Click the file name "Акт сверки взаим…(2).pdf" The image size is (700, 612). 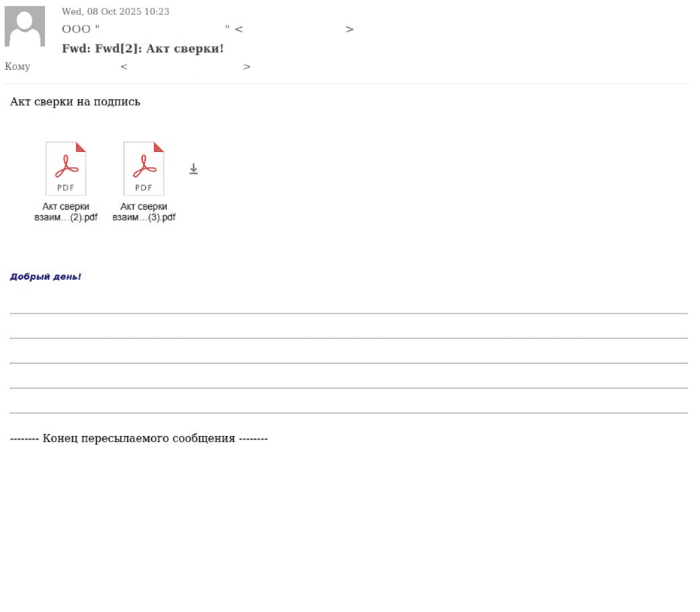tap(66, 212)
